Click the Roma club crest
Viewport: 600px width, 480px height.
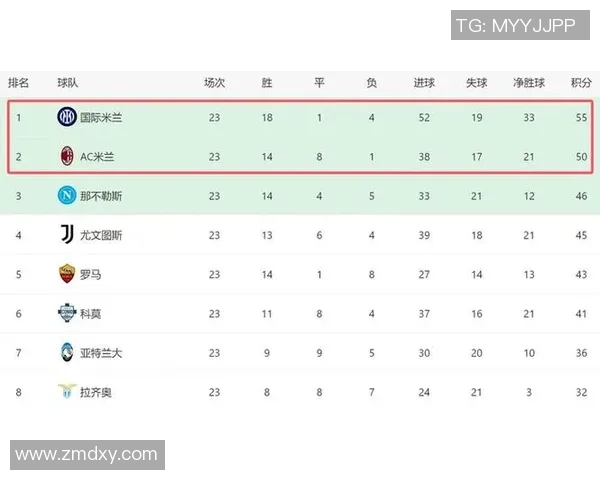[x=67, y=274]
